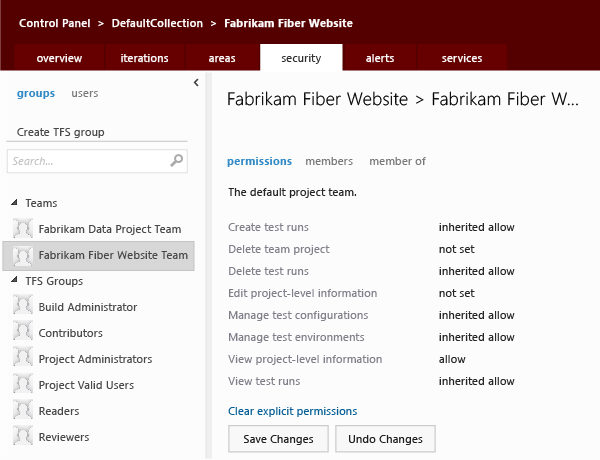Screen dimensions: 600x460
Task: Click the Fabrikam Data Project Team avatar icon
Action: tap(23, 228)
